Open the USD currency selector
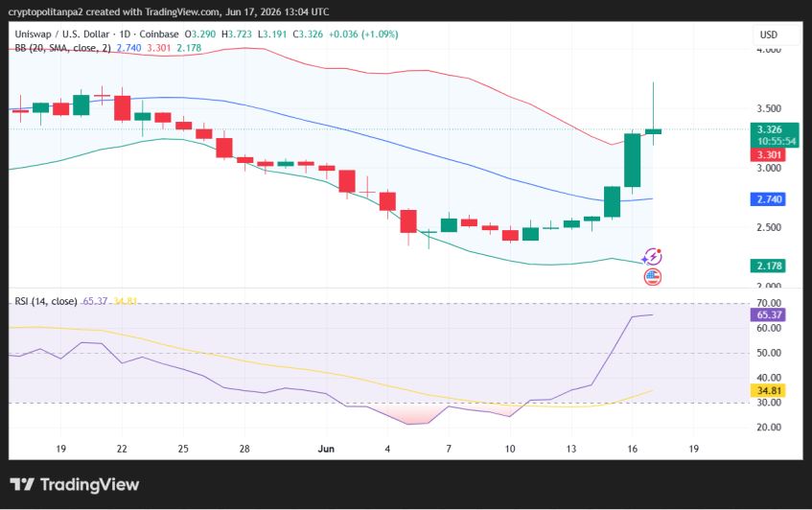The height and width of the screenshot is (510, 812). tap(769, 35)
